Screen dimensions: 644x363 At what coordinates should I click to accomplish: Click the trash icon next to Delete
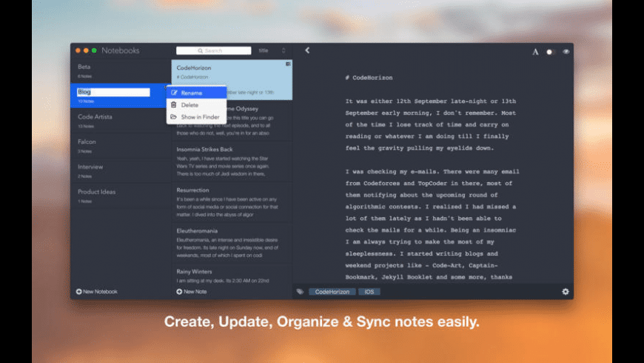click(x=174, y=105)
